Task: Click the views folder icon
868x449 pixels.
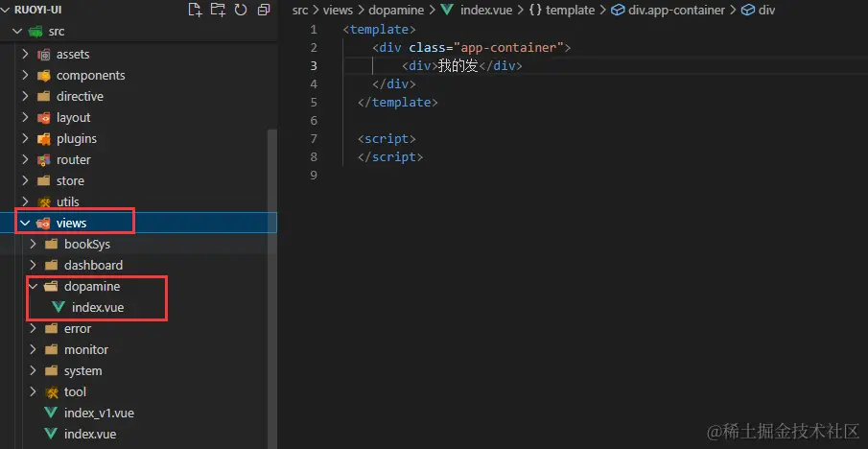Action: tap(42, 224)
